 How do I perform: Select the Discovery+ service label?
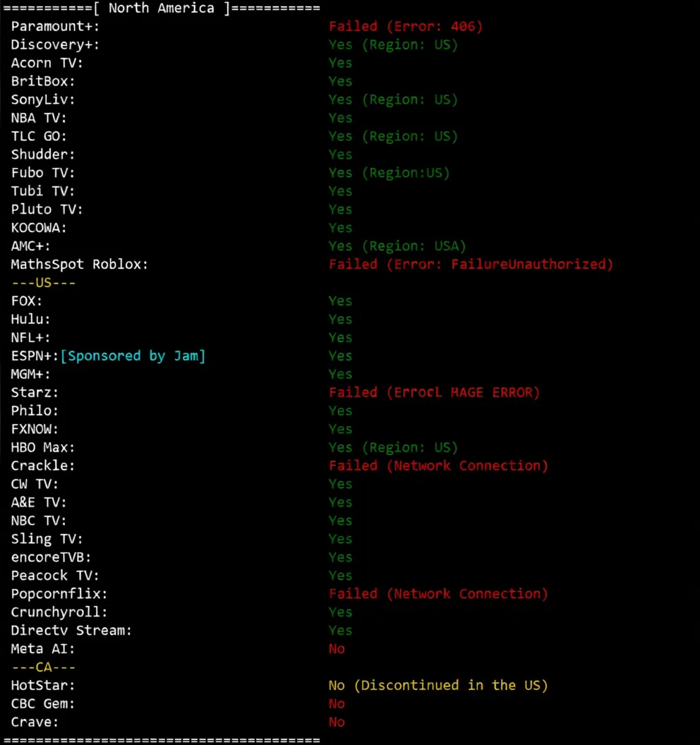(x=55, y=45)
